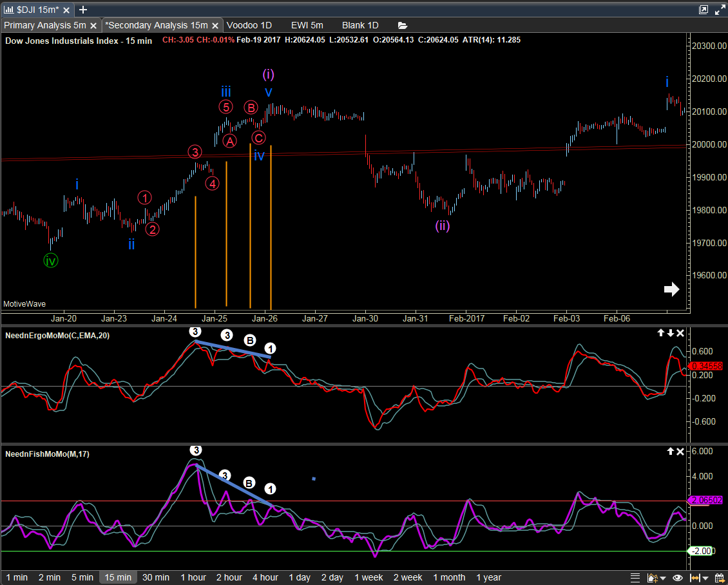Switch to the EWI 5m tab
This screenshot has width=728, height=585.
pos(307,26)
